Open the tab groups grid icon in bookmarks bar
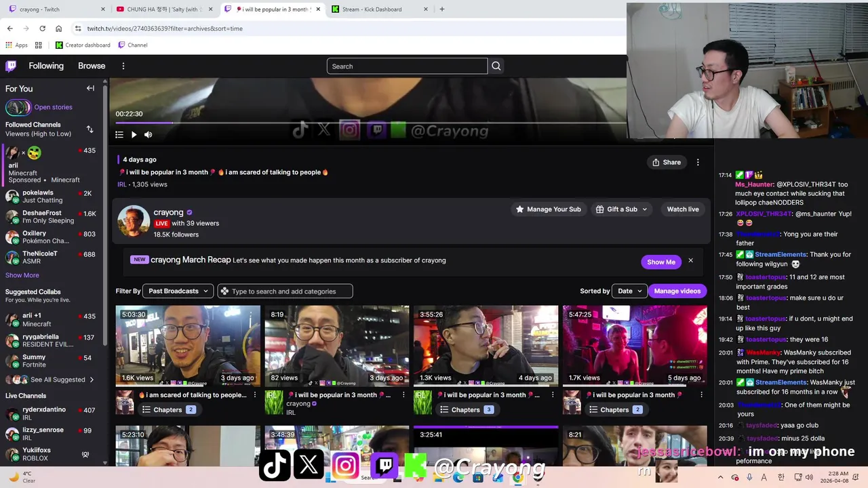The height and width of the screenshot is (488, 868). click(x=39, y=45)
